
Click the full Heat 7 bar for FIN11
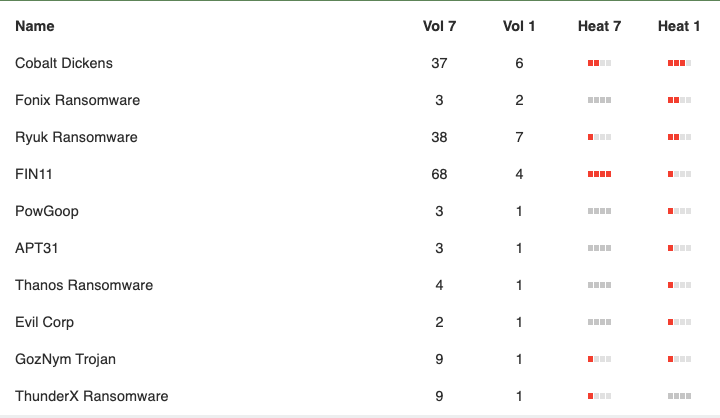tap(599, 174)
